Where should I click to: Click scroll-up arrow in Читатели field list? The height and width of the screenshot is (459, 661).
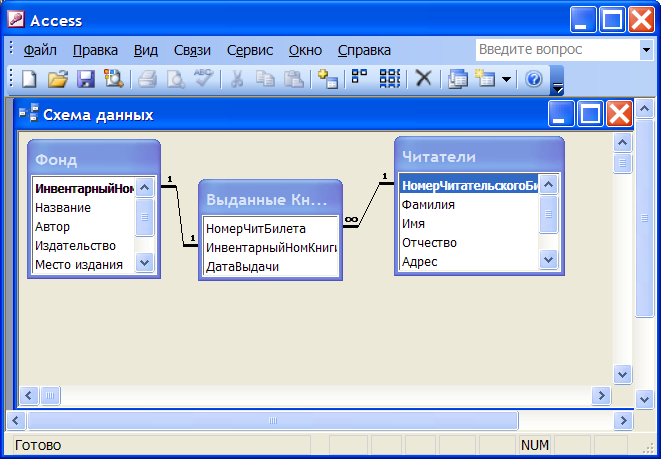(x=548, y=184)
